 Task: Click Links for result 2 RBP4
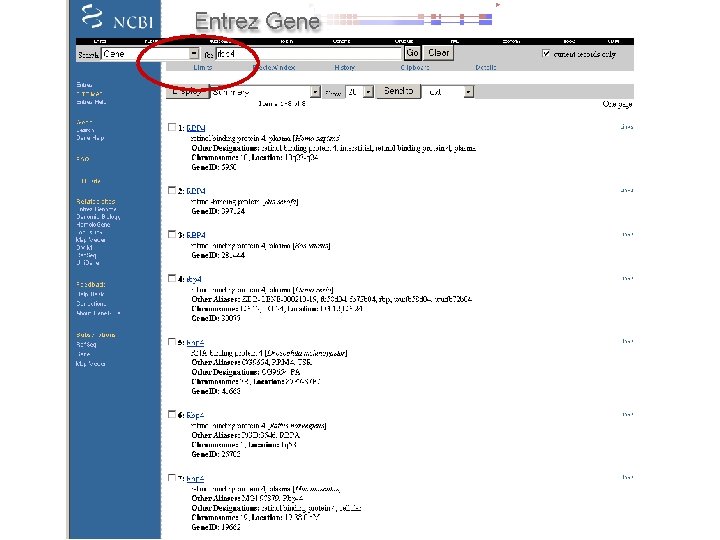pyautogui.click(x=627, y=190)
